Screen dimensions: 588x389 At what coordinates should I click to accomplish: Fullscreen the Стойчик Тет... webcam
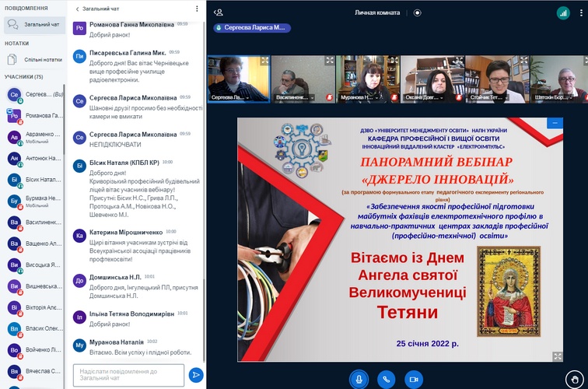[523, 61]
